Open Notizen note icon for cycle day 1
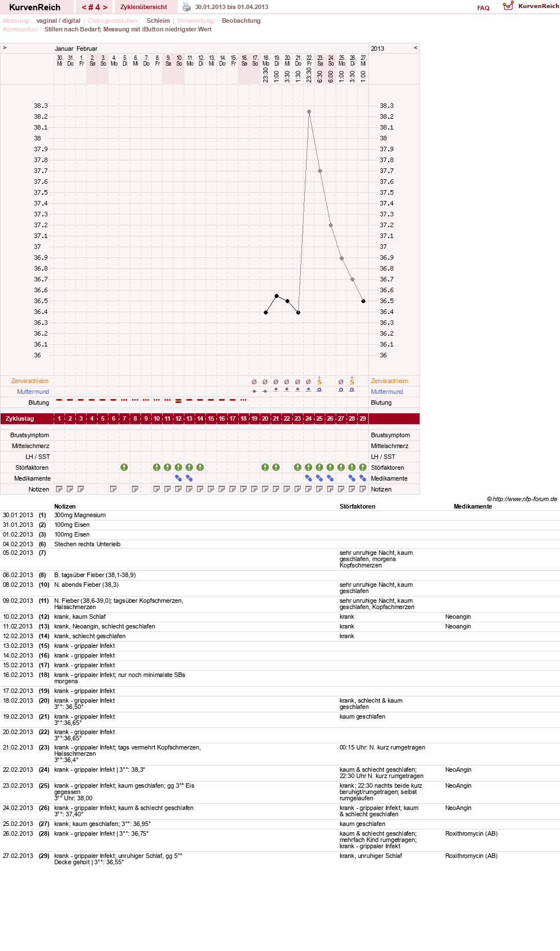Viewport: 560px width, 951px height. (59, 489)
